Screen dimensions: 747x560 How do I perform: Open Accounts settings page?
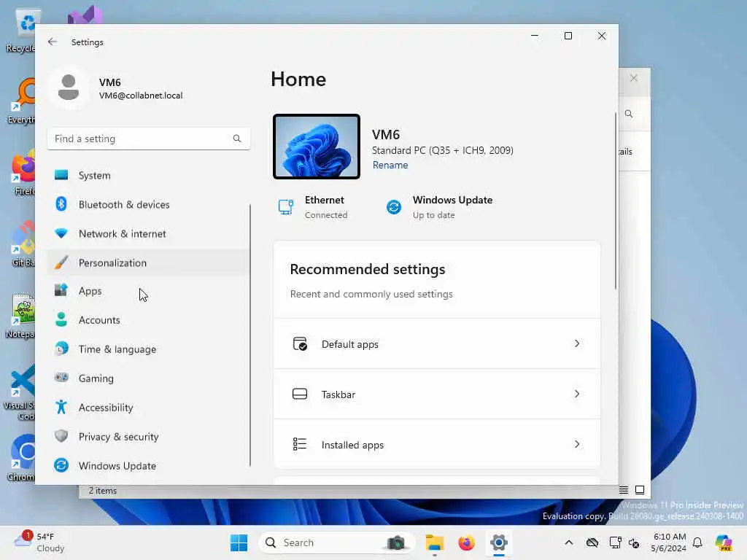click(x=148, y=320)
